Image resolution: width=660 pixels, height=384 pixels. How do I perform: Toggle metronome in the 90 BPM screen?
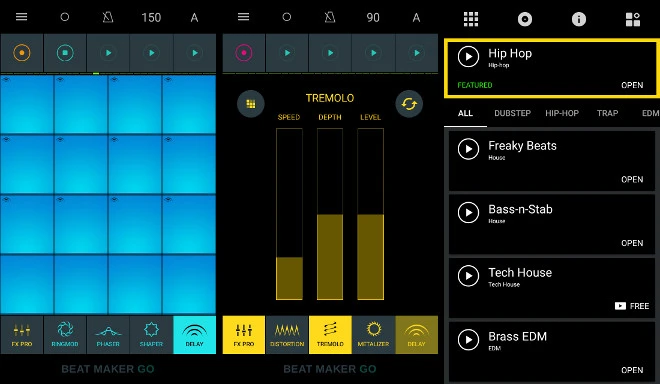[330, 17]
